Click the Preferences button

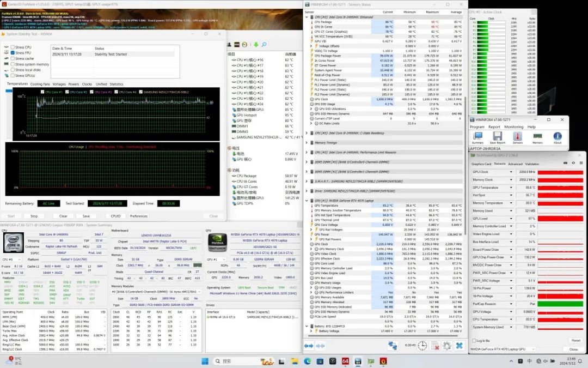click(139, 216)
